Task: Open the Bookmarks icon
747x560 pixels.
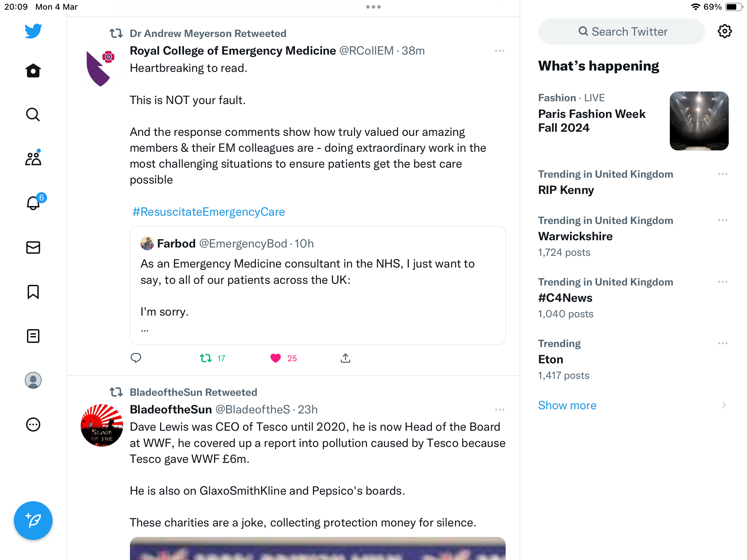Action: (x=33, y=292)
